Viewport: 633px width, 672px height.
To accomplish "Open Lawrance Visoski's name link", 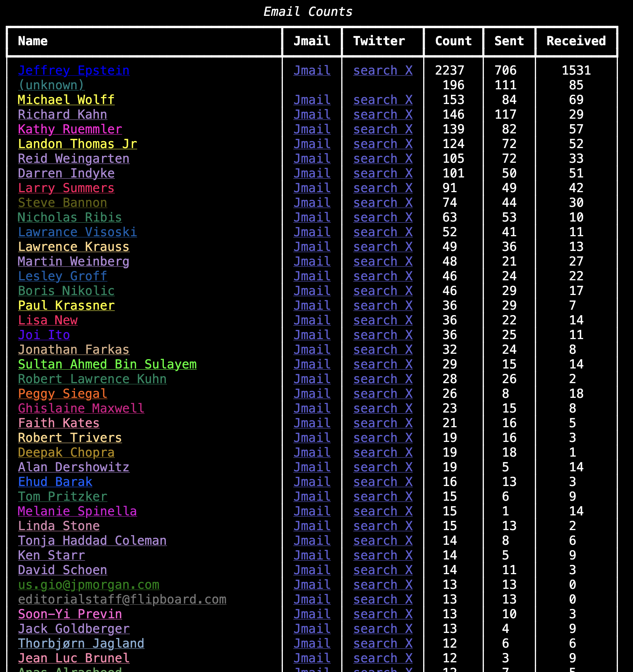I will pyautogui.click(x=77, y=232).
